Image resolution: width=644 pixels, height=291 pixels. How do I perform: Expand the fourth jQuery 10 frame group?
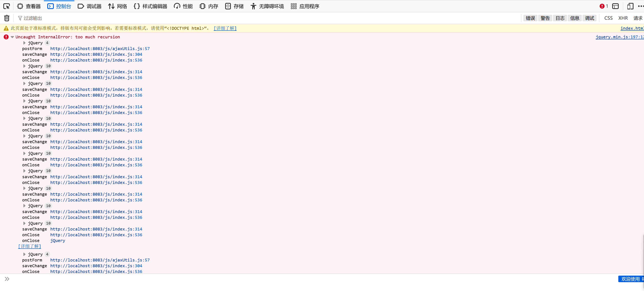point(24,119)
